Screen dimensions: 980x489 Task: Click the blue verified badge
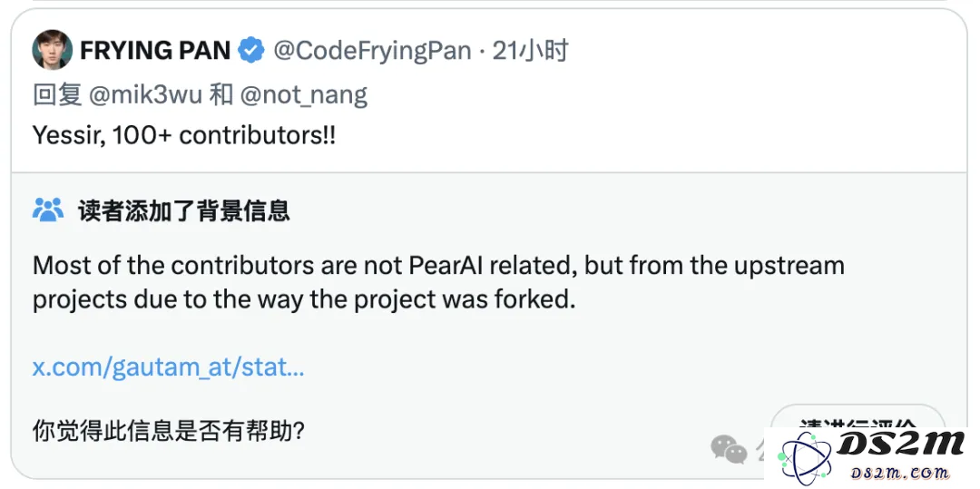coord(251,50)
